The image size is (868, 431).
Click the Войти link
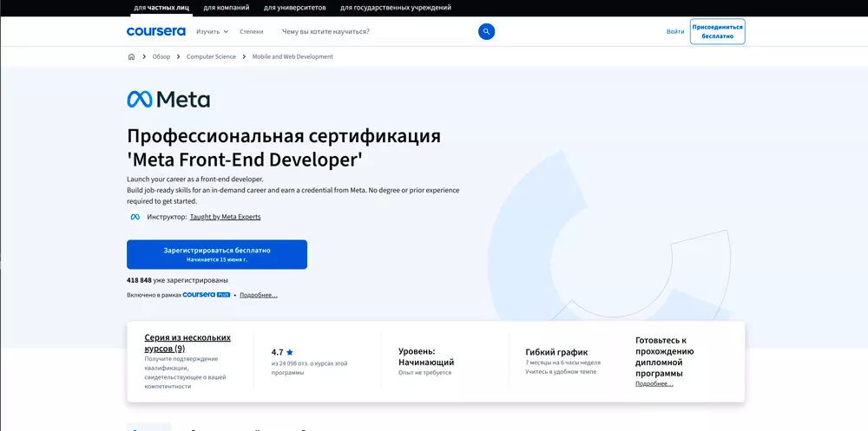675,31
